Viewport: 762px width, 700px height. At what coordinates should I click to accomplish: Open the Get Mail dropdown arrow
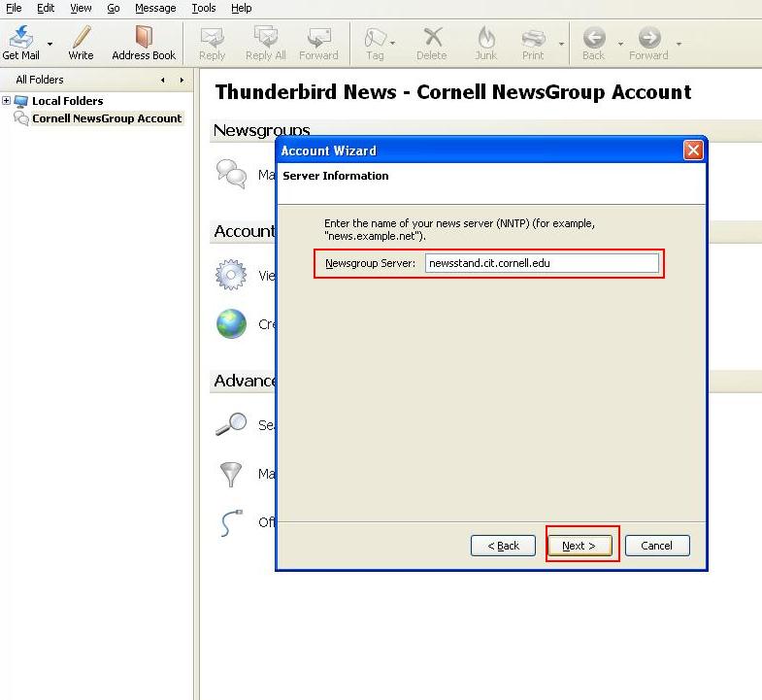pyautogui.click(x=50, y=44)
